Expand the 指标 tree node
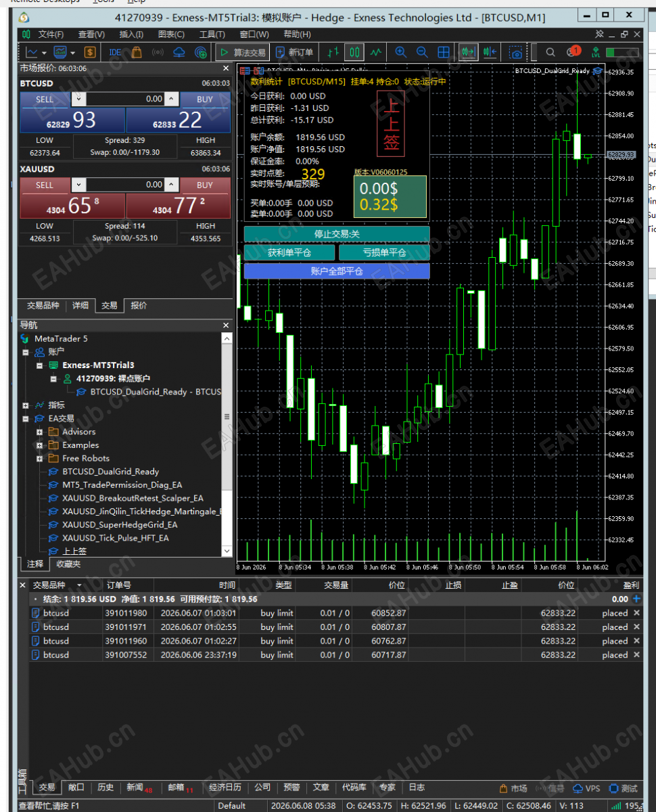656x812 pixels. coord(26,405)
